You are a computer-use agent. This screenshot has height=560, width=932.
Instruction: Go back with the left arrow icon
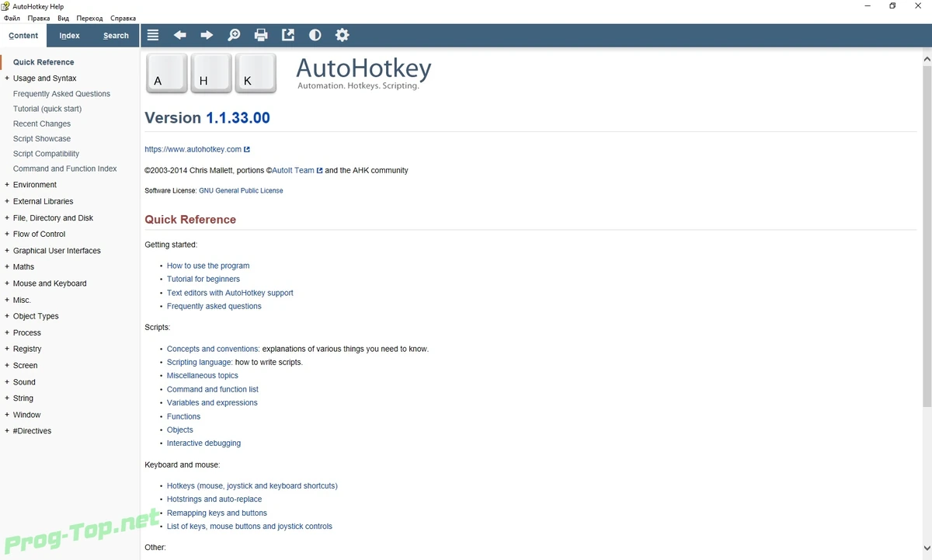point(180,35)
